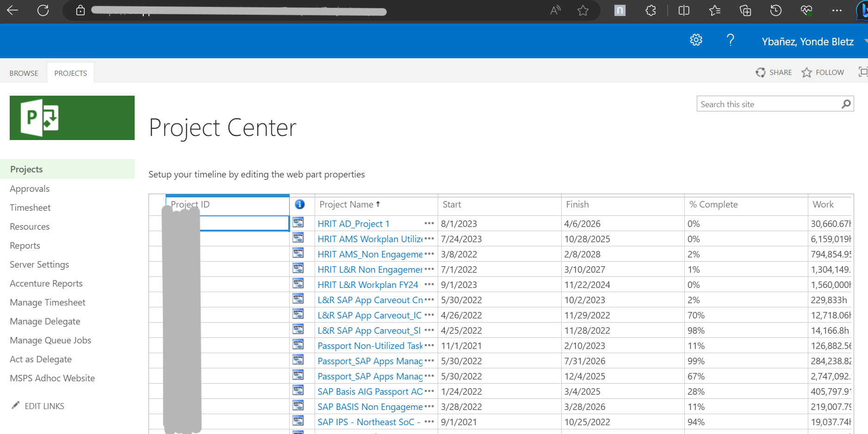
Task: Open Server Settings in left navigation
Action: coord(39,264)
